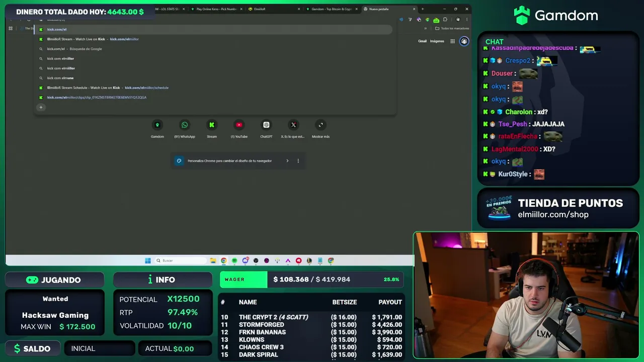
Task: Open the LIVE extension icon in toolbar
Action: coord(436,20)
